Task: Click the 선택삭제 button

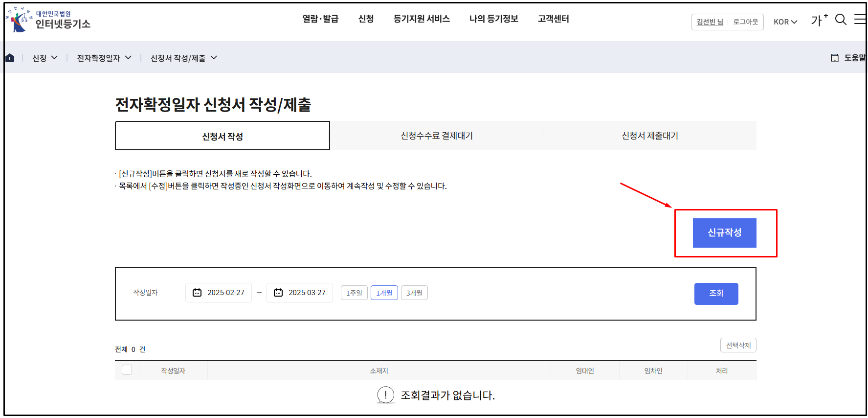Action: point(738,345)
